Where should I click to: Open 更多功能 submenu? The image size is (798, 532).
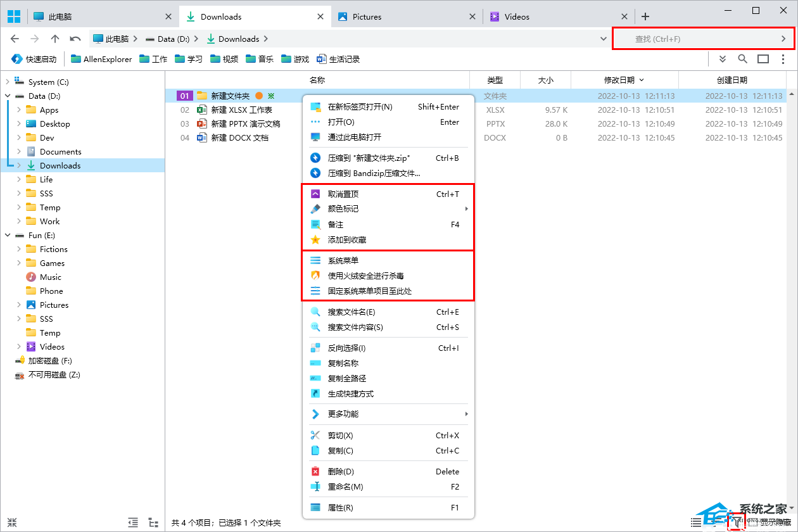388,414
